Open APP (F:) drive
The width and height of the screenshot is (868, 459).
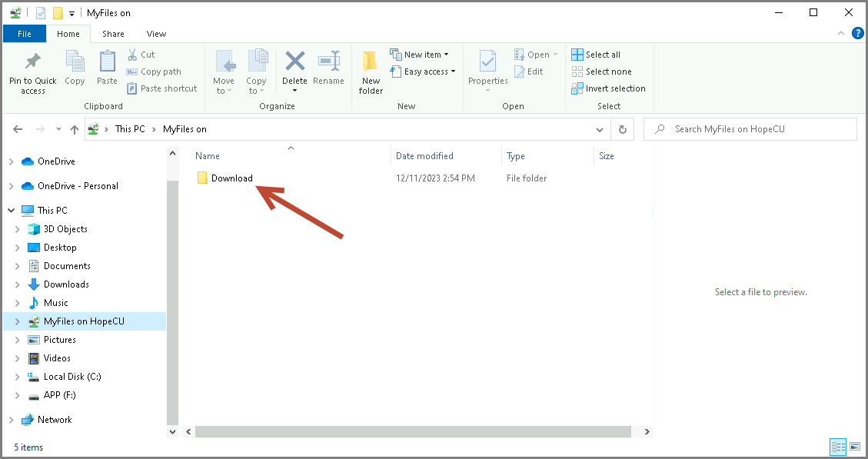tap(59, 395)
